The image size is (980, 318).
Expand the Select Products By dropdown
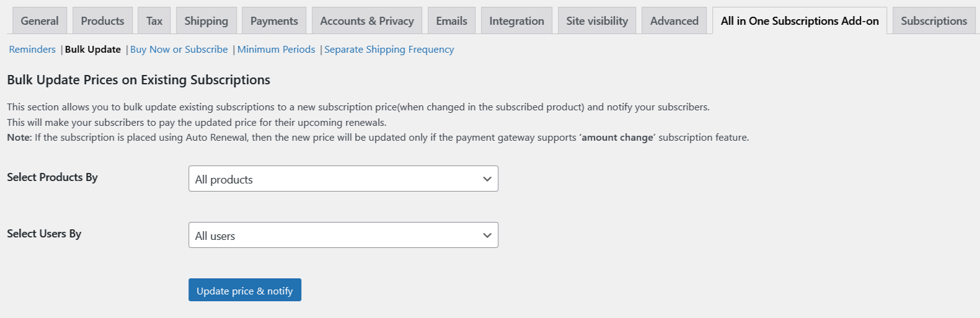pyautogui.click(x=343, y=179)
